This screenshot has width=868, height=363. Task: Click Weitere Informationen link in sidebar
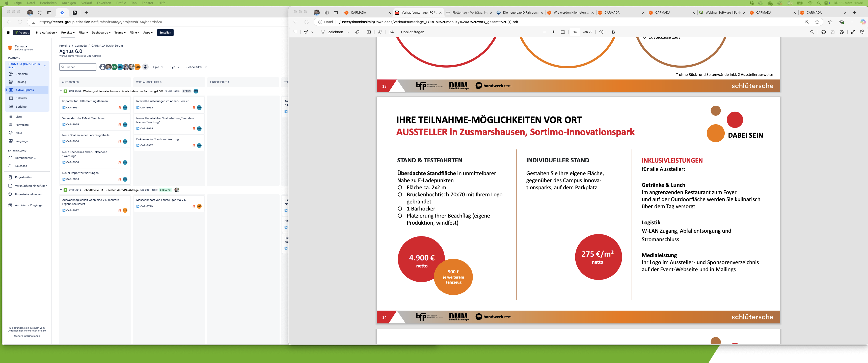(x=27, y=336)
